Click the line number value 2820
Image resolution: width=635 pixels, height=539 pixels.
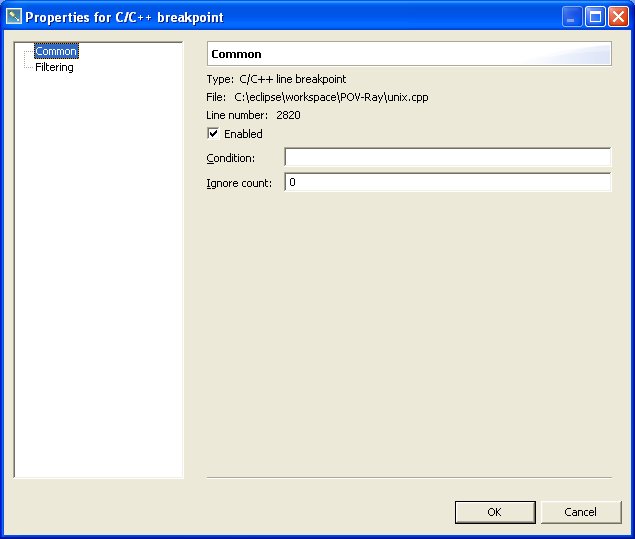[288, 115]
